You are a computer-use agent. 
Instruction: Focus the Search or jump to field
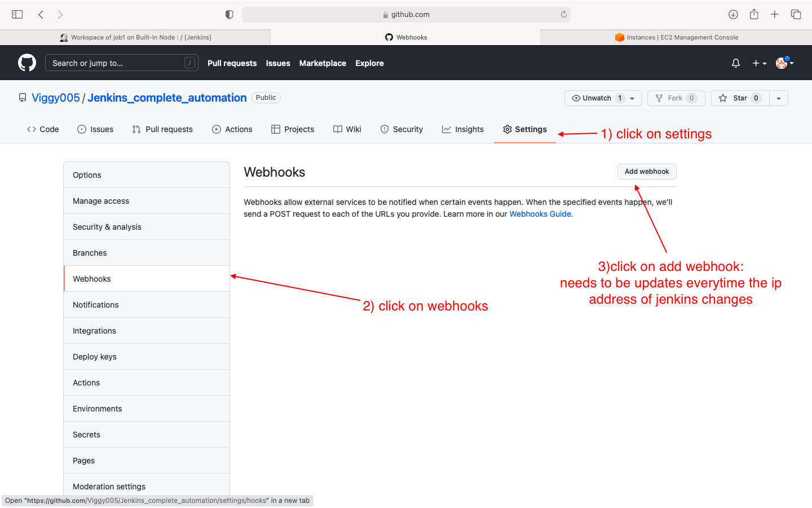coord(122,63)
